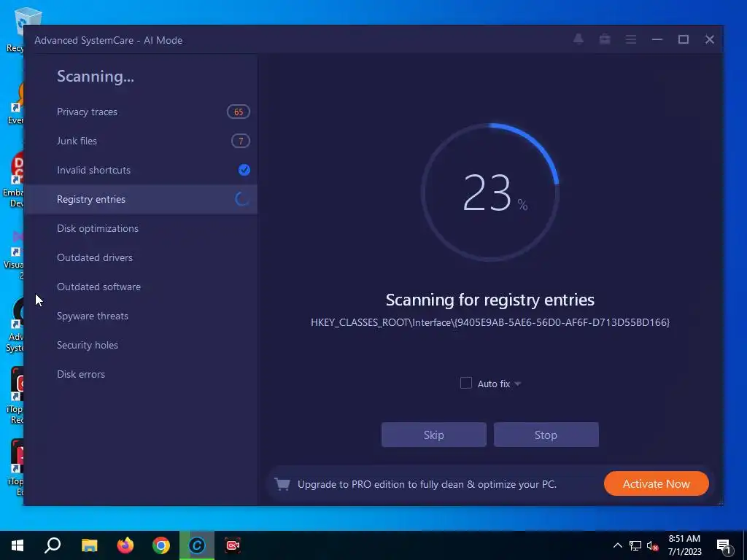Click the Activate Now button
The image size is (747, 560).
(x=656, y=484)
